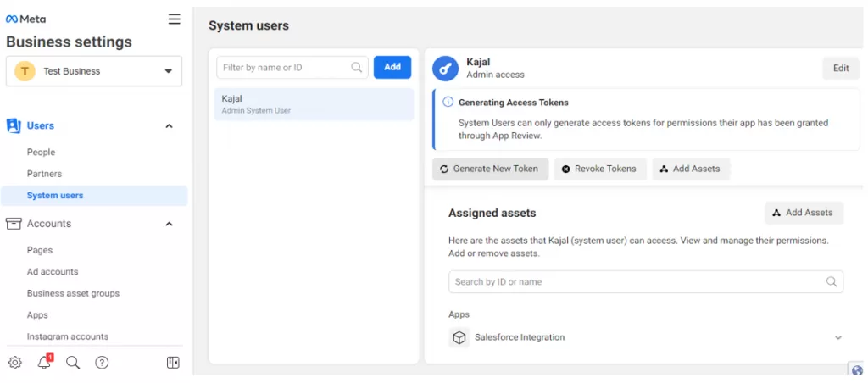Click the search magnifier in bottom bar

click(73, 363)
